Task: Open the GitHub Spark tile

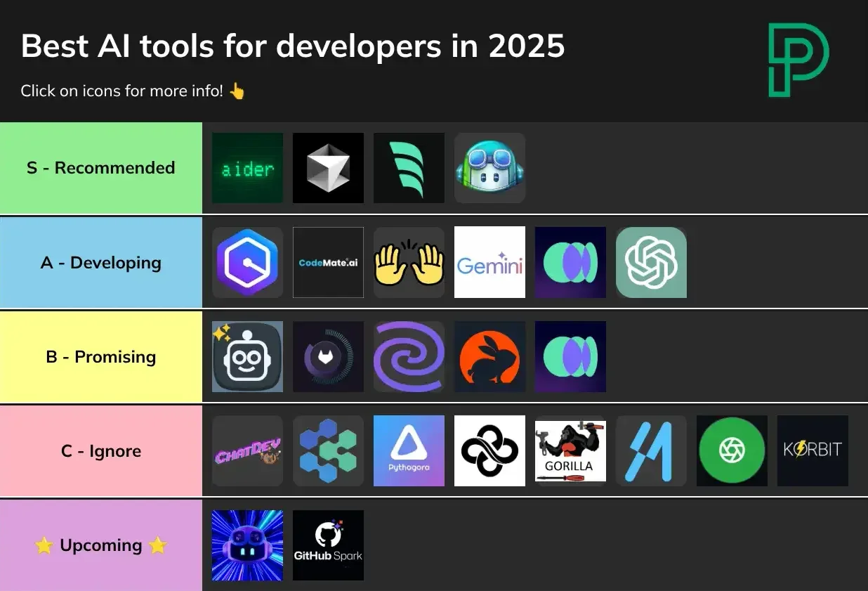Action: pyautogui.click(x=328, y=545)
